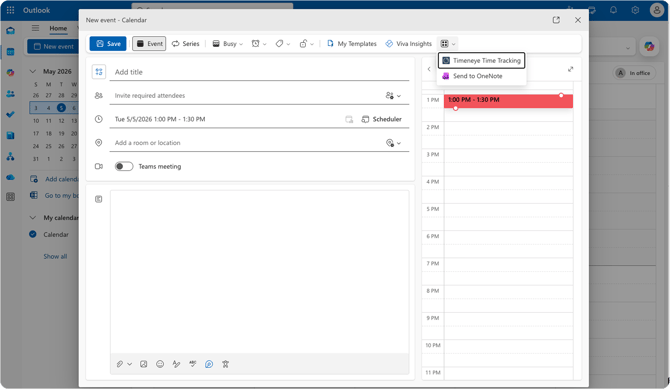The image size is (670, 389).
Task: Switch event to Series
Action: click(x=185, y=44)
